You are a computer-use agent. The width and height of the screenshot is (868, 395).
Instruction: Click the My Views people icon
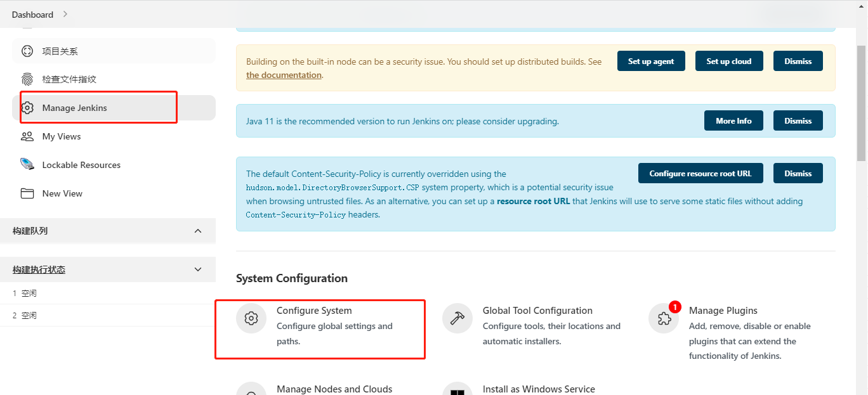click(27, 136)
